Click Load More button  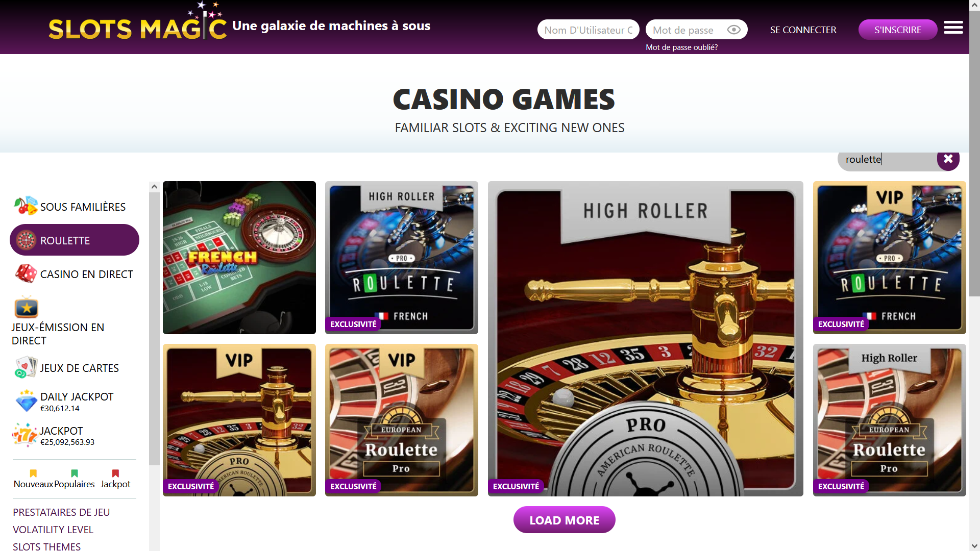click(565, 520)
